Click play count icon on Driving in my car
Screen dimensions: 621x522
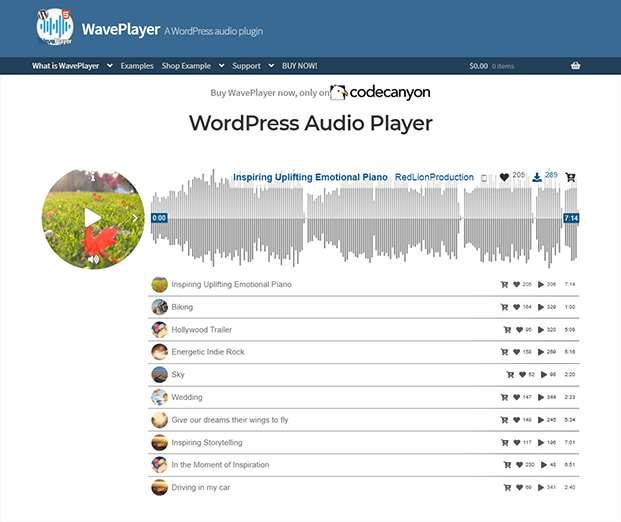pos(541,487)
